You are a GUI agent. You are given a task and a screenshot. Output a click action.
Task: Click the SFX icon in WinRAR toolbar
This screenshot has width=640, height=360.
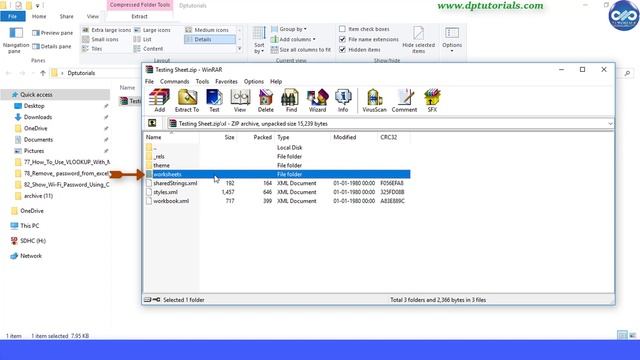point(432,100)
